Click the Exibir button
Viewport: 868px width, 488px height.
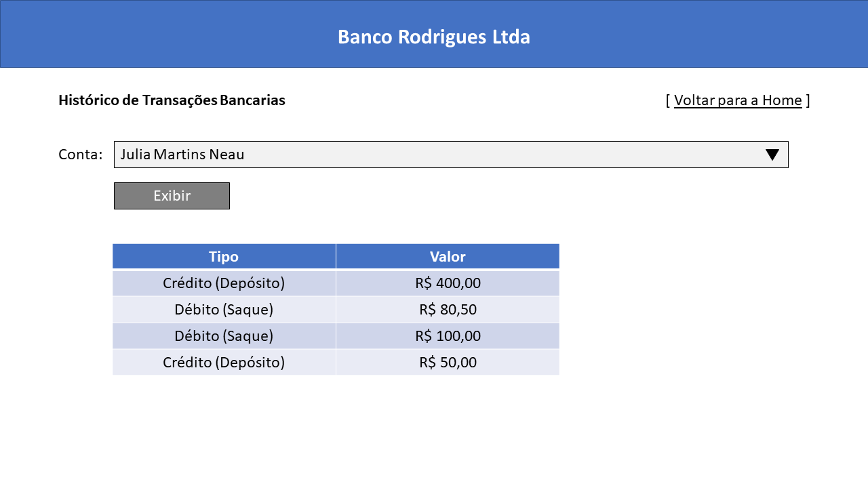(x=172, y=196)
